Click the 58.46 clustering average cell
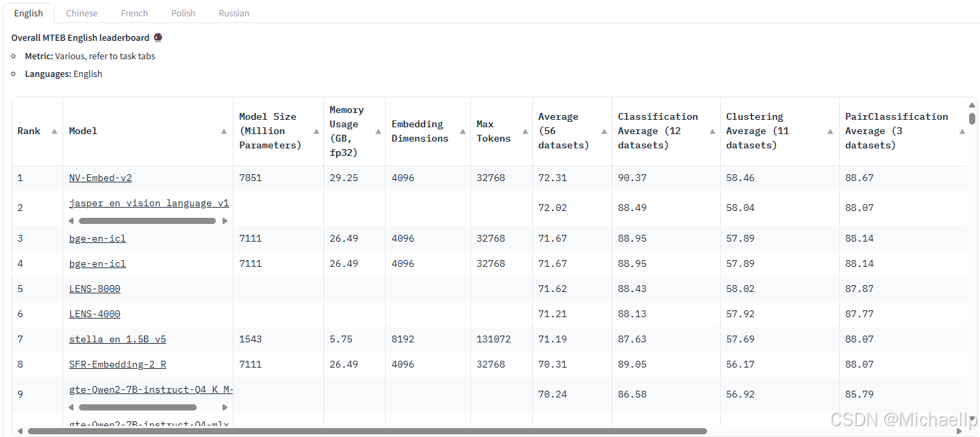980x437 pixels. (x=740, y=178)
